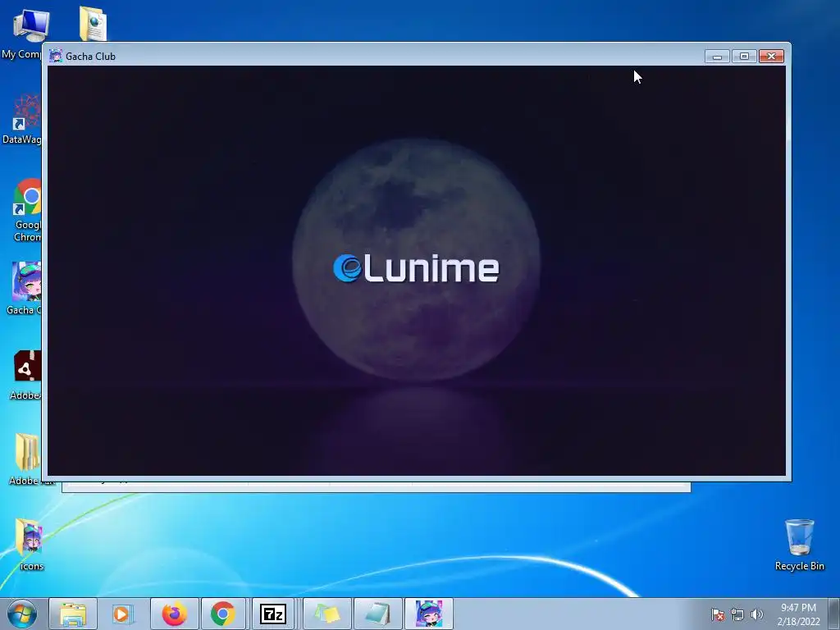Open the Action Center flag tray icon
Viewport: 840px width, 630px height.
pos(717,614)
